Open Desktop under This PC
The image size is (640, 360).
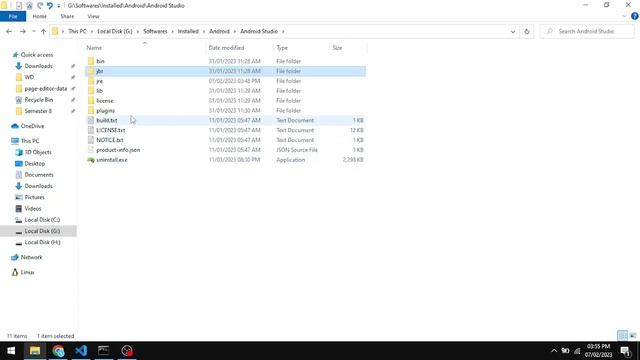[35, 164]
